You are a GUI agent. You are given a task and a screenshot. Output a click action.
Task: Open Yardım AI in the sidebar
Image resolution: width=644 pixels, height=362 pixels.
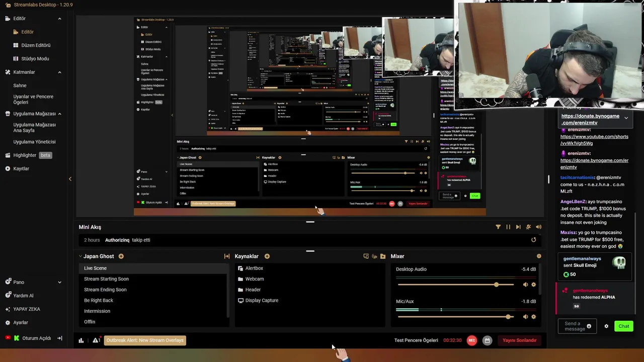[x=23, y=296]
